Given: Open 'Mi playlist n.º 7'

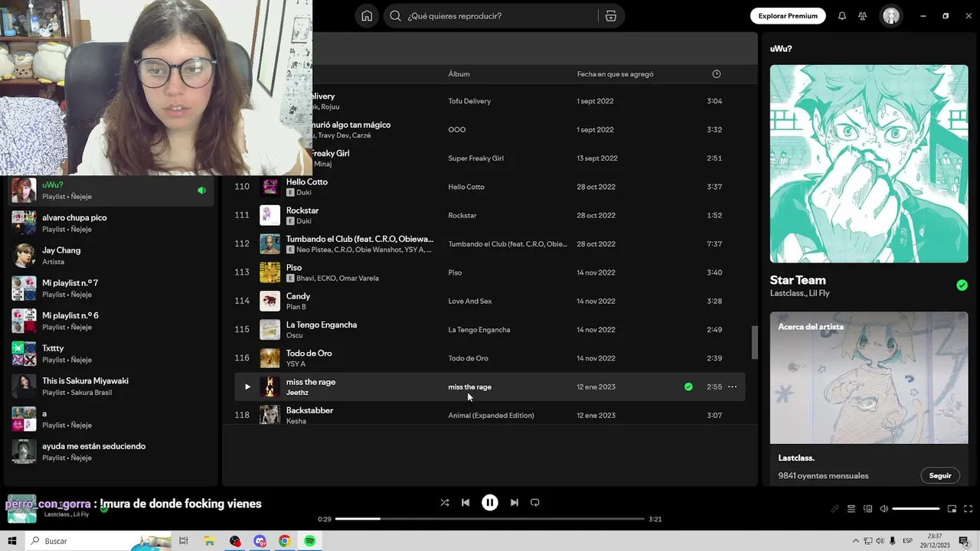Looking at the screenshot, I should (111, 289).
